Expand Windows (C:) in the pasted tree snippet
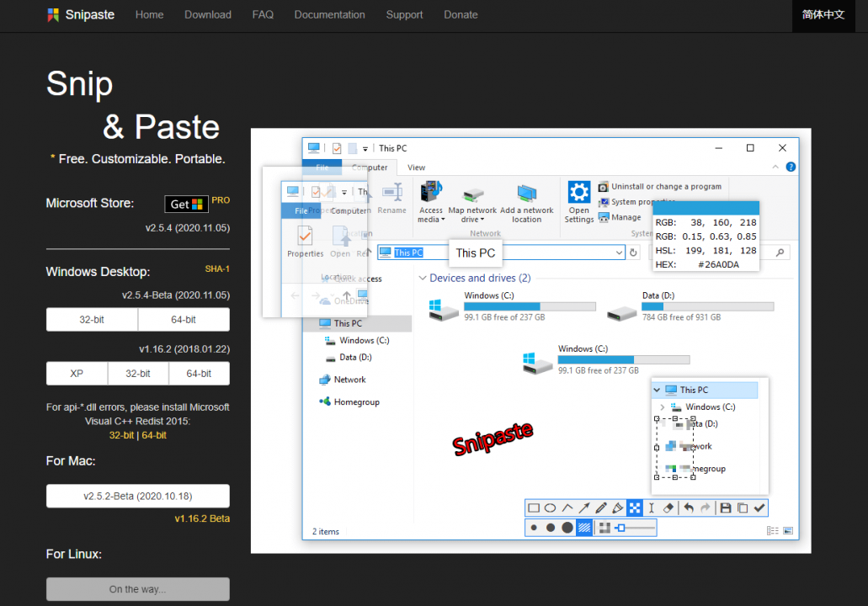 pos(662,407)
